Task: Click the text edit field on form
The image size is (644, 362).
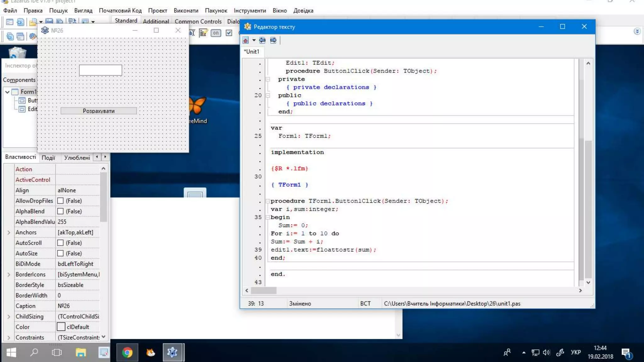Action: (100, 70)
